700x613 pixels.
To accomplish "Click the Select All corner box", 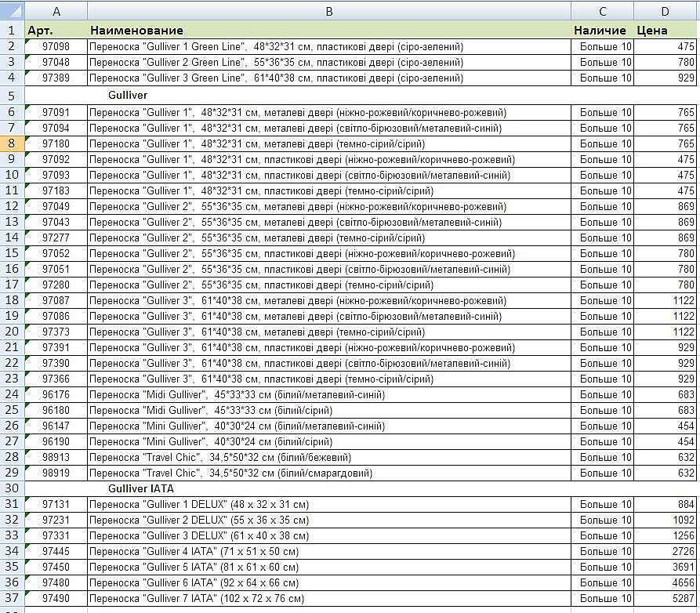I will point(12,11).
